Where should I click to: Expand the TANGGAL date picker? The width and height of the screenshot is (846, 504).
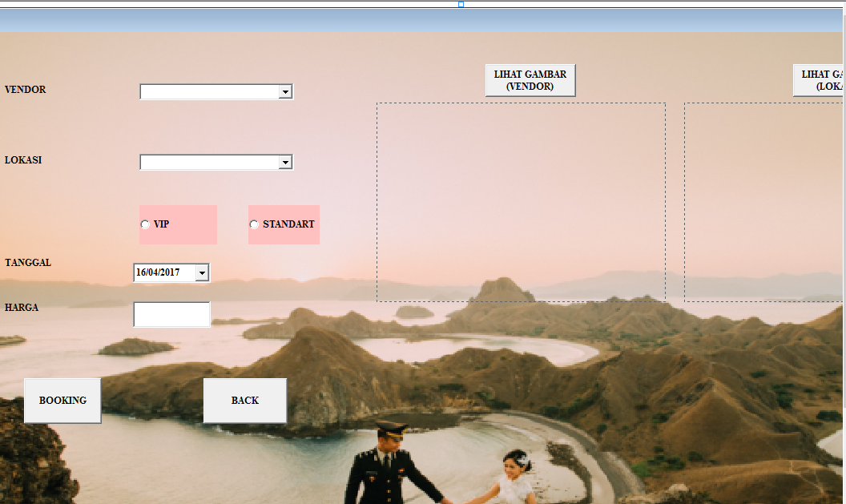pyautogui.click(x=202, y=272)
